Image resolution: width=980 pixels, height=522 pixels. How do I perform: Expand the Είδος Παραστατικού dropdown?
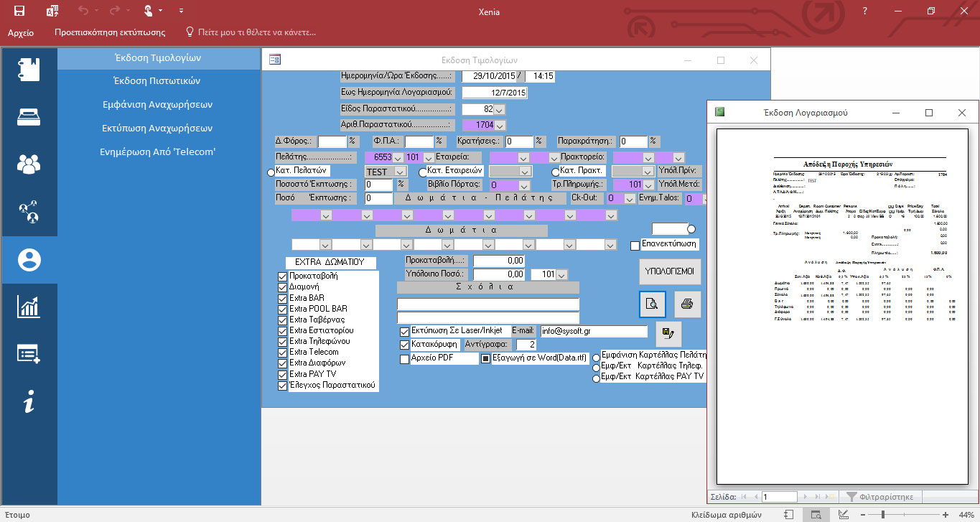click(x=500, y=110)
